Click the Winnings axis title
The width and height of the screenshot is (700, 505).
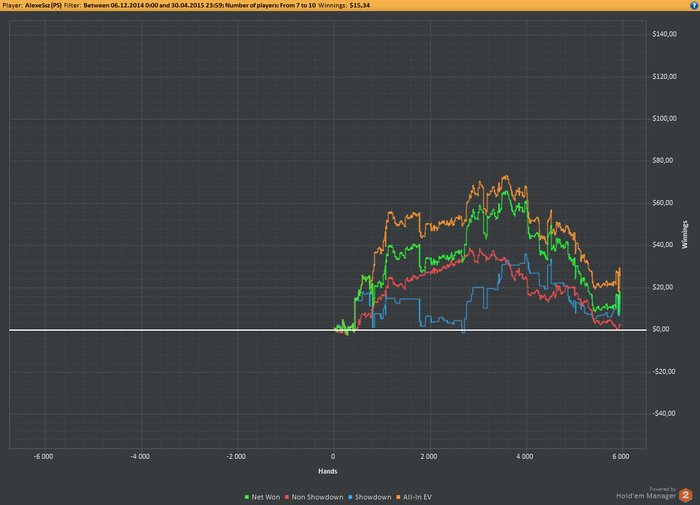(x=685, y=235)
